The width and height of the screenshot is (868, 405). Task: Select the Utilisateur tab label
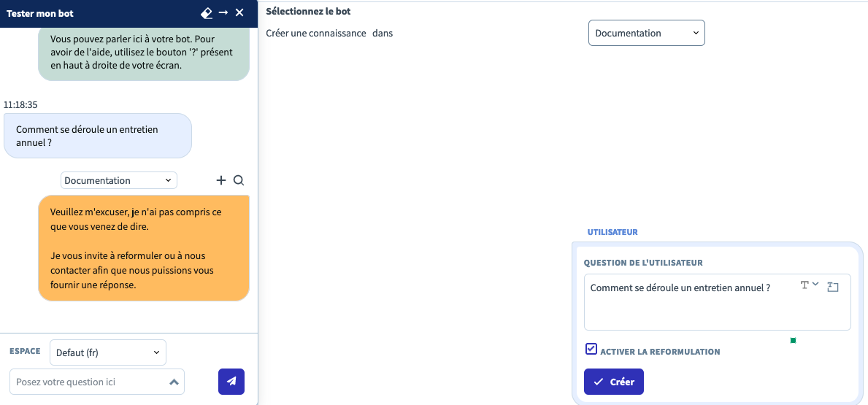612,232
